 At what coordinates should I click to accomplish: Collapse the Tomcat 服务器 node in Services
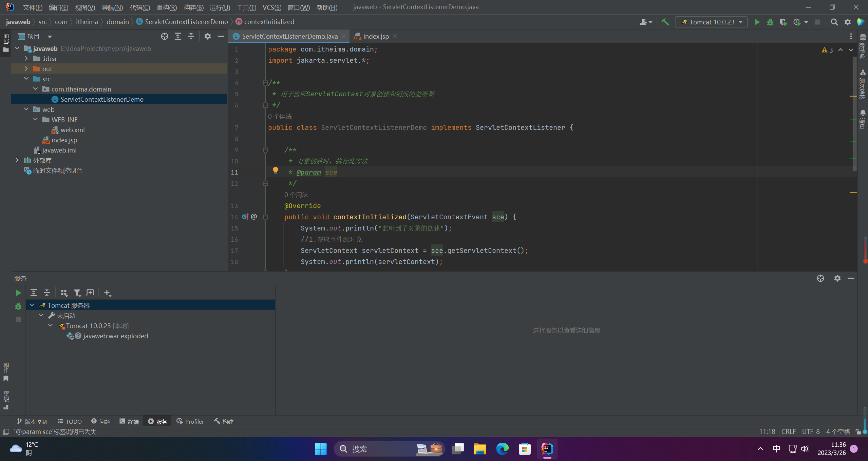32,305
